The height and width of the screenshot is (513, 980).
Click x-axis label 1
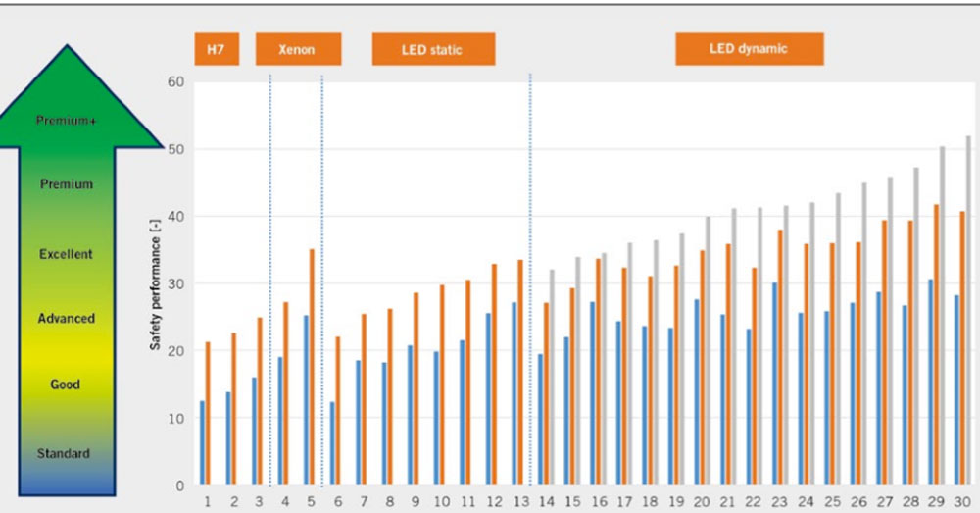[x=208, y=502]
